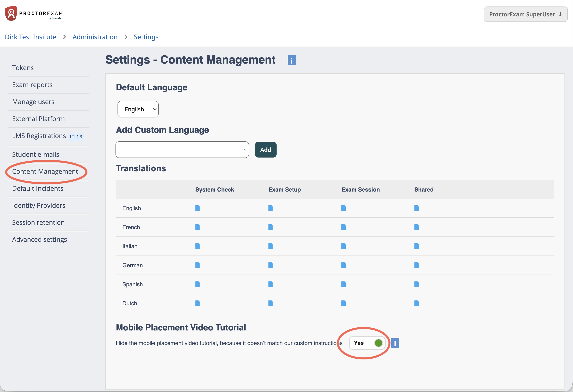Click the Italian row label
This screenshot has width=573, height=392.
[x=130, y=246]
